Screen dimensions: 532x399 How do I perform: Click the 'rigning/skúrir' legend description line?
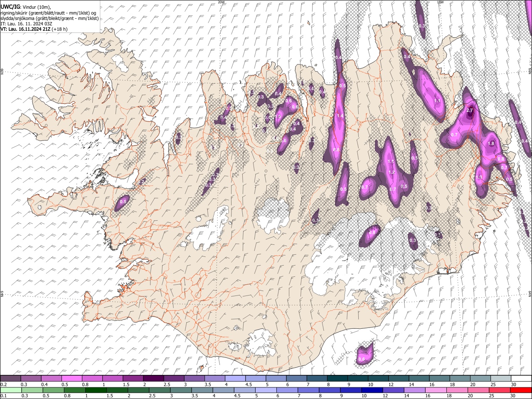point(48,13)
